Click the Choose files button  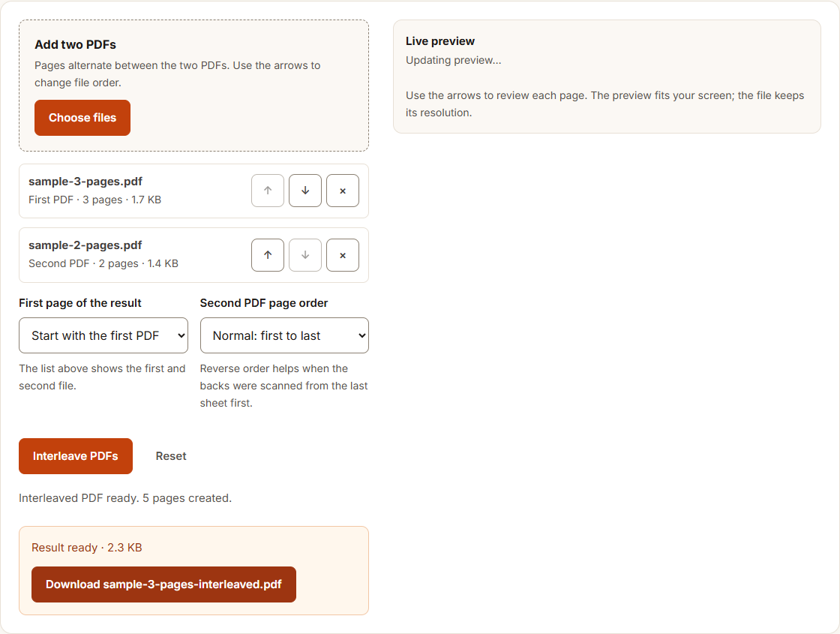click(x=82, y=118)
